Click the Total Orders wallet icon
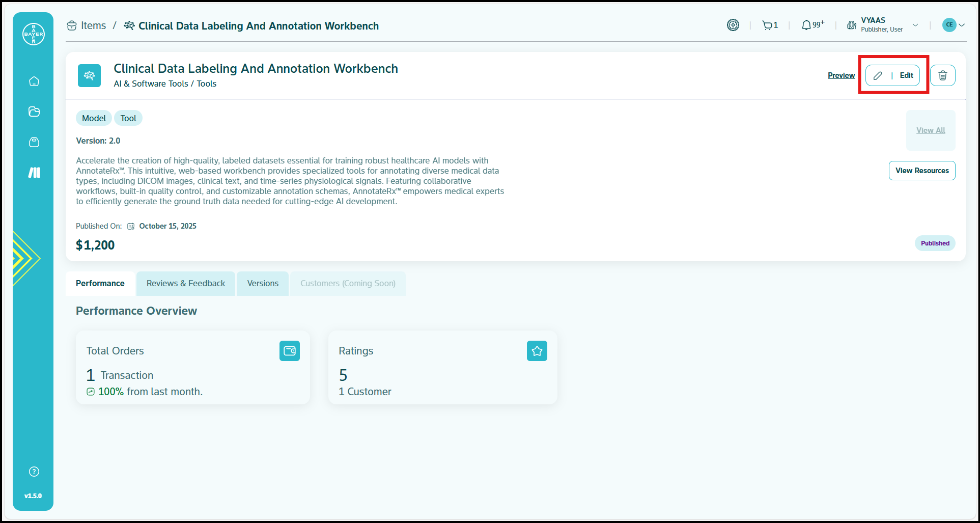Image resolution: width=980 pixels, height=523 pixels. tap(289, 351)
